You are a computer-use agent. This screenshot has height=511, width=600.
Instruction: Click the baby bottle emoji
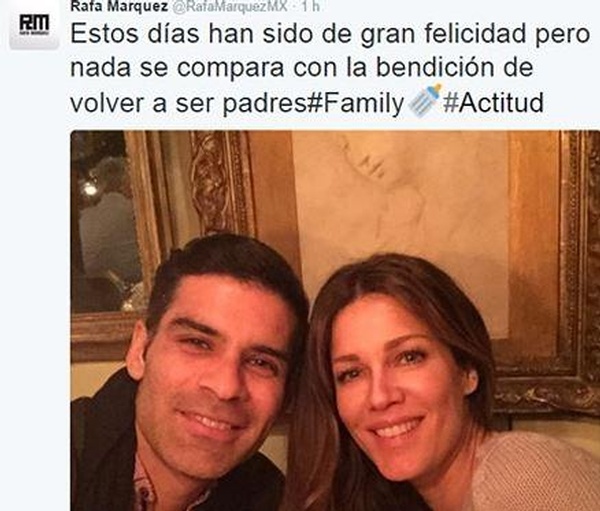[424, 101]
